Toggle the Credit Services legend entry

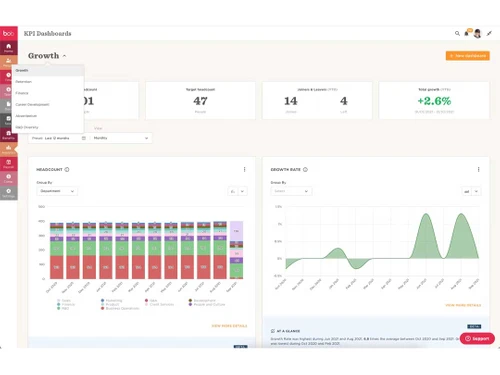coord(159,304)
